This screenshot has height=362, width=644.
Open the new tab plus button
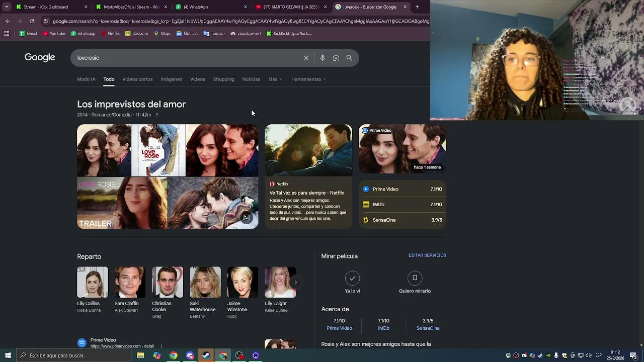[x=417, y=7]
